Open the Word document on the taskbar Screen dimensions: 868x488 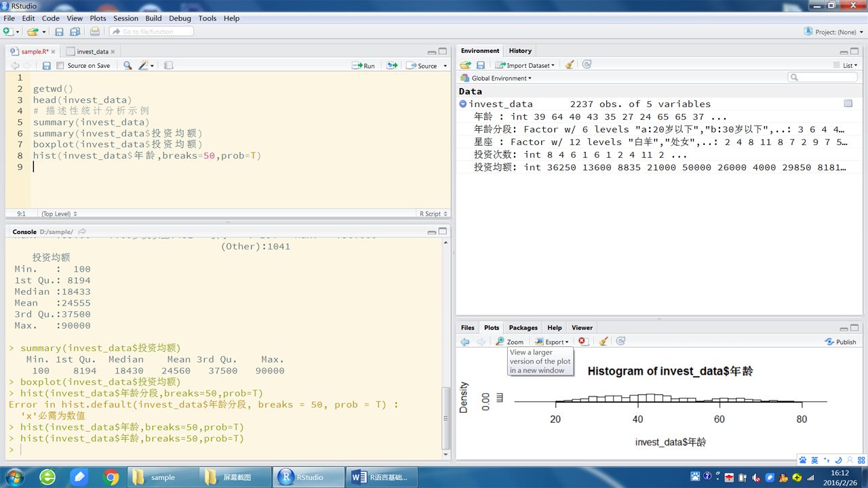click(x=381, y=477)
